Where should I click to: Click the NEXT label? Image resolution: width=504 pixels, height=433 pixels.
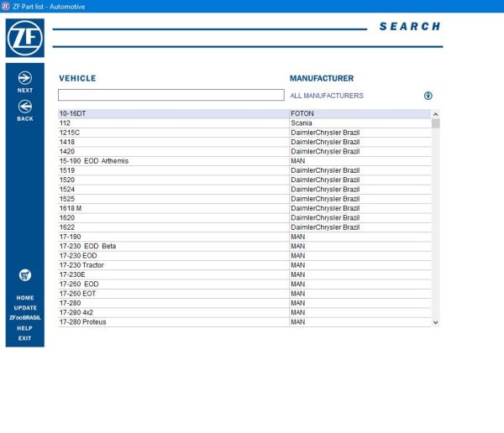[25, 91]
